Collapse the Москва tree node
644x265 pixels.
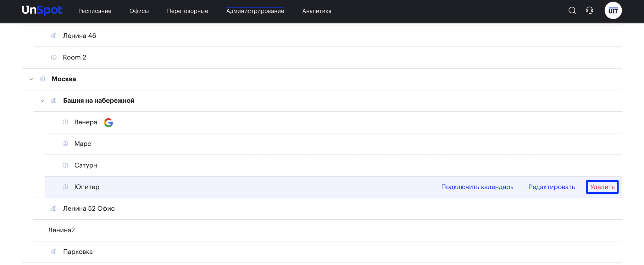pos(31,79)
